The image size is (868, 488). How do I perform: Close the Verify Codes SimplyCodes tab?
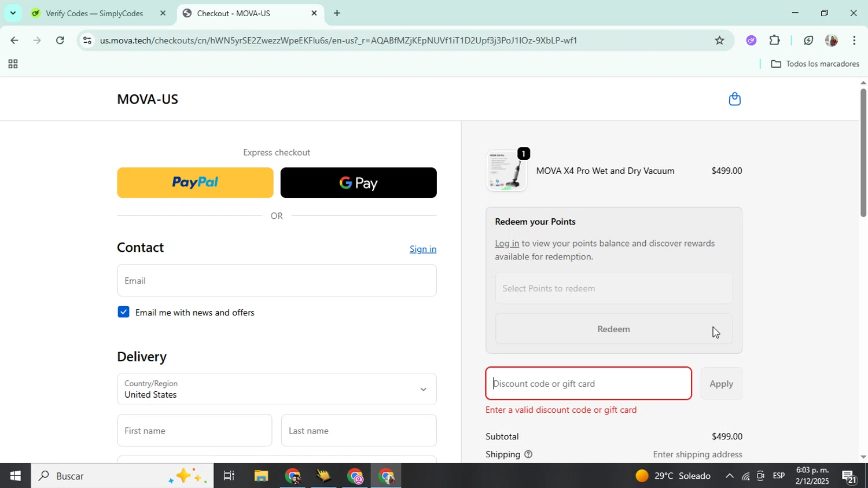[x=163, y=13]
